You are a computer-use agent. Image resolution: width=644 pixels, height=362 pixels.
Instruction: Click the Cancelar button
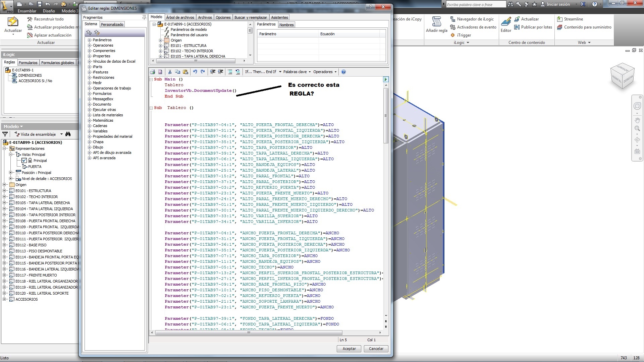pyautogui.click(x=376, y=349)
